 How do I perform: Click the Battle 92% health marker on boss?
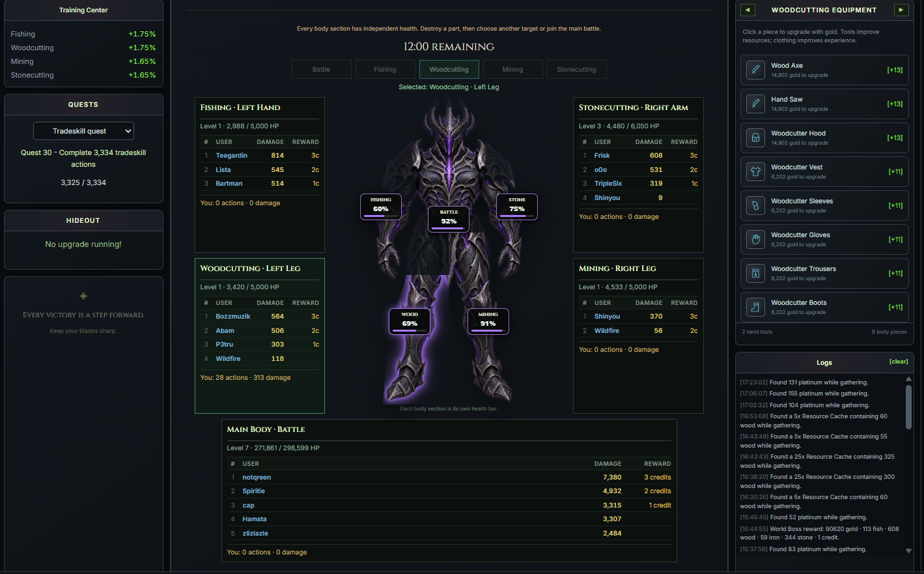point(449,219)
